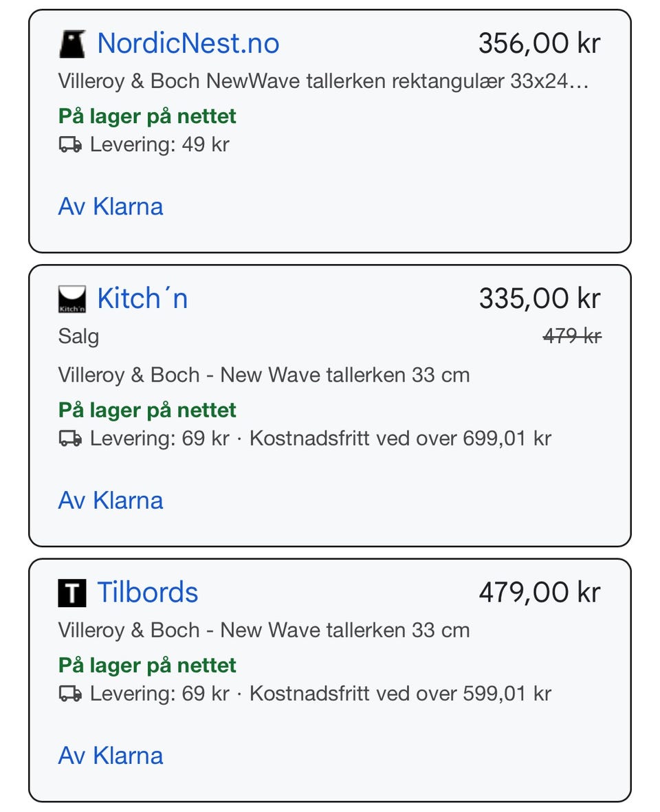The width and height of the screenshot is (660, 812).
Task: Click the delivery truck icon for NordicNest
Action: (70, 145)
